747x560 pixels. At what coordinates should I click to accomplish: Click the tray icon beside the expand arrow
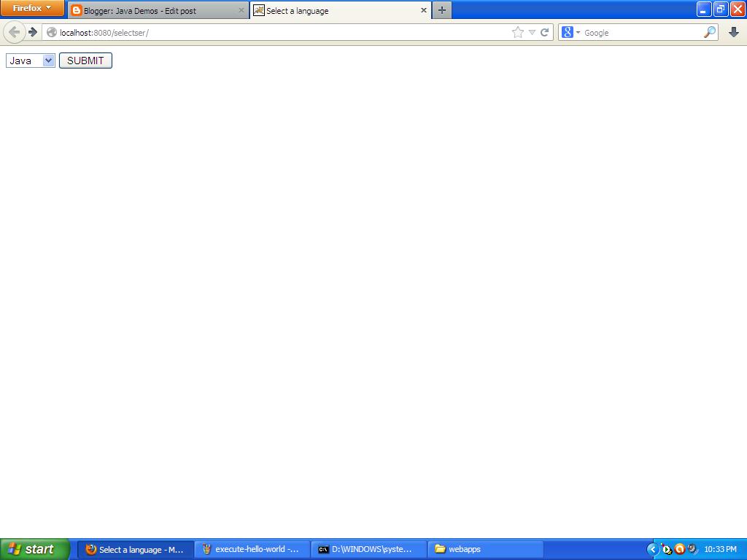667,549
